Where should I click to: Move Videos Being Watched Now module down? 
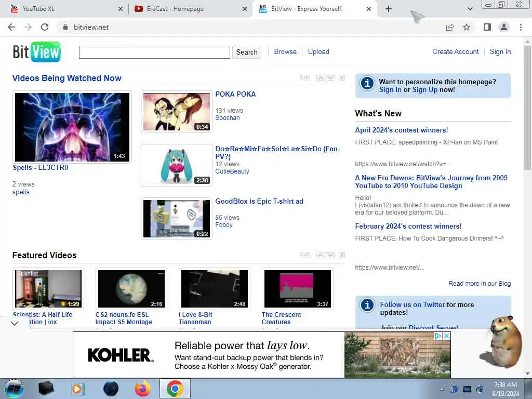pos(330,78)
